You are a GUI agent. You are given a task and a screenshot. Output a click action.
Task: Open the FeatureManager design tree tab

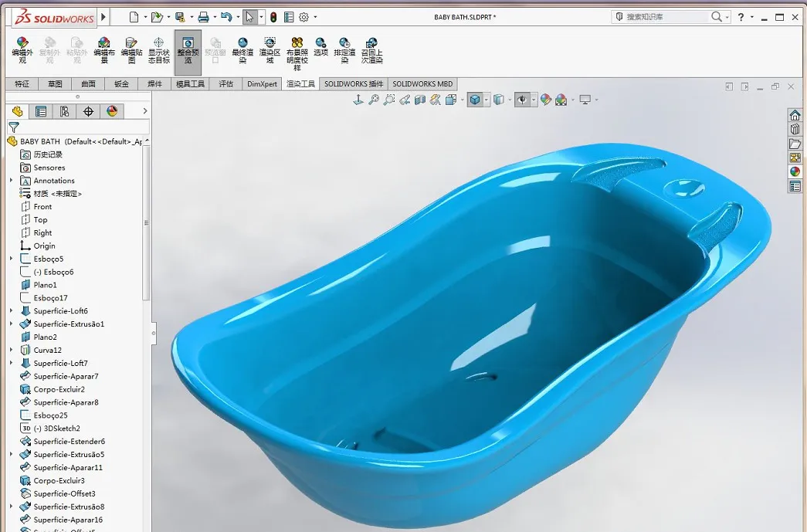pyautogui.click(x=18, y=111)
